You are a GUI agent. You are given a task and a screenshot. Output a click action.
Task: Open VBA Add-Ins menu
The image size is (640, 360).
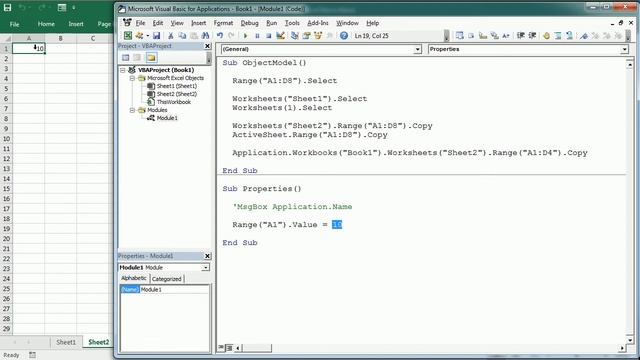point(318,23)
